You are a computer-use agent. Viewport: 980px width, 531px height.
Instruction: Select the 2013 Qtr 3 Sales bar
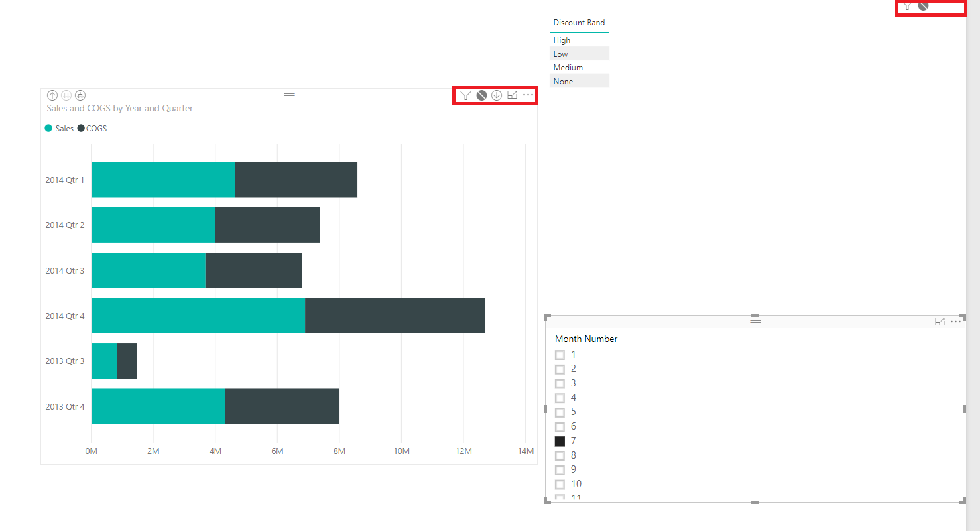(104, 361)
